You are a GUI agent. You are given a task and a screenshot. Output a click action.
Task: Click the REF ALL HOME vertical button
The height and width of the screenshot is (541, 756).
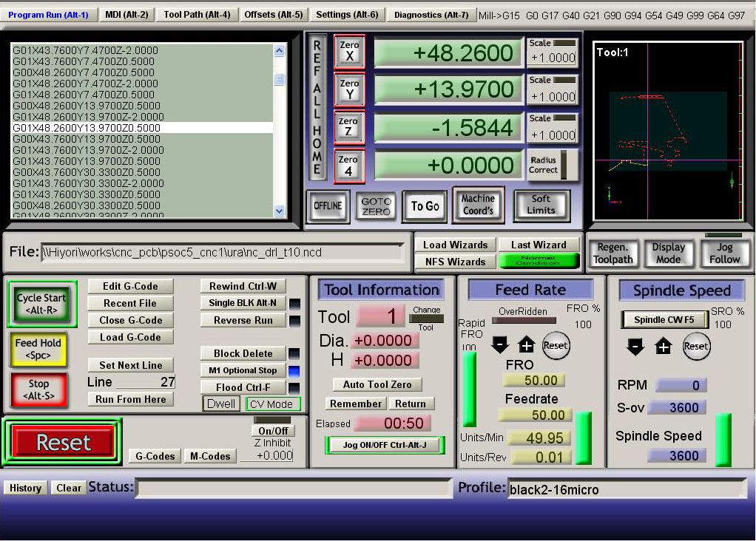click(317, 107)
